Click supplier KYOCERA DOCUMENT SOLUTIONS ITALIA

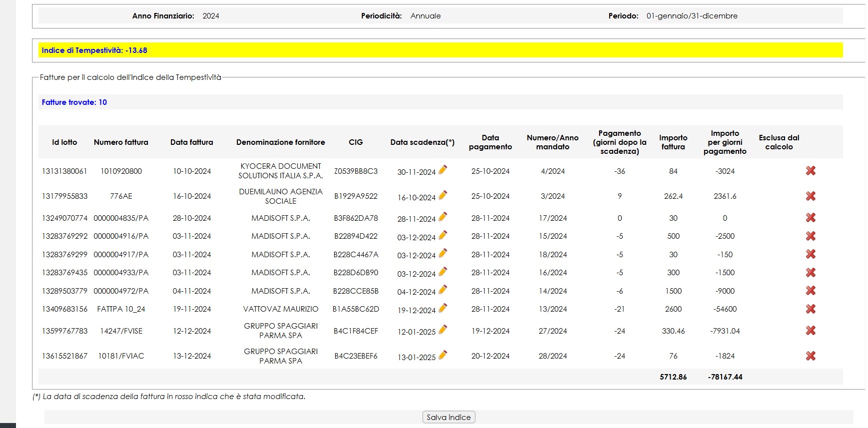tap(281, 171)
